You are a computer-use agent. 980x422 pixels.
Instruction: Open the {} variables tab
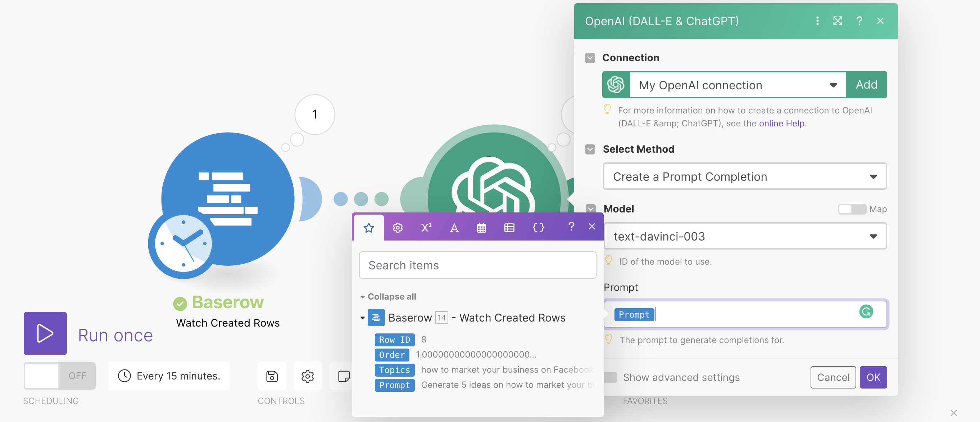click(538, 227)
